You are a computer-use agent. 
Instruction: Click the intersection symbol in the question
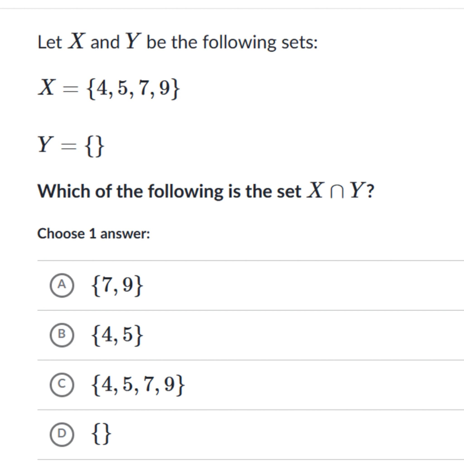tap(337, 192)
